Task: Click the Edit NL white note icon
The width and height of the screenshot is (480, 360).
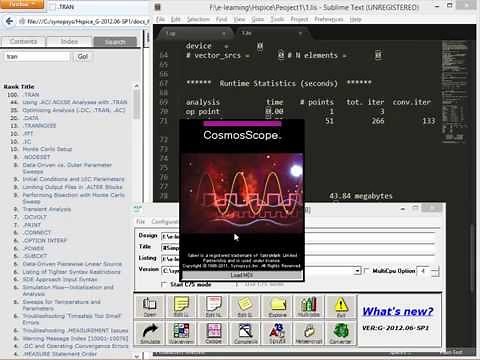Action: tap(213, 306)
